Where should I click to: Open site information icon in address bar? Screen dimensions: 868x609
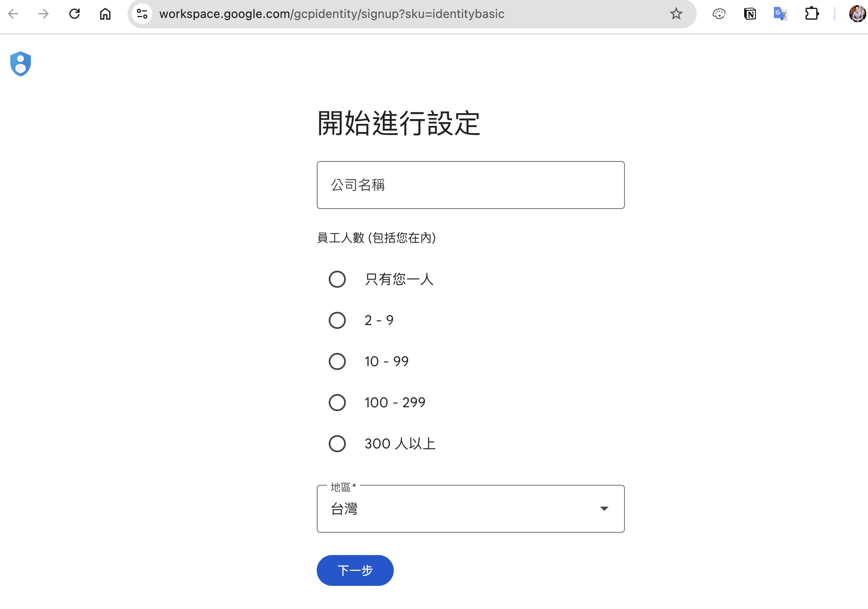(142, 14)
